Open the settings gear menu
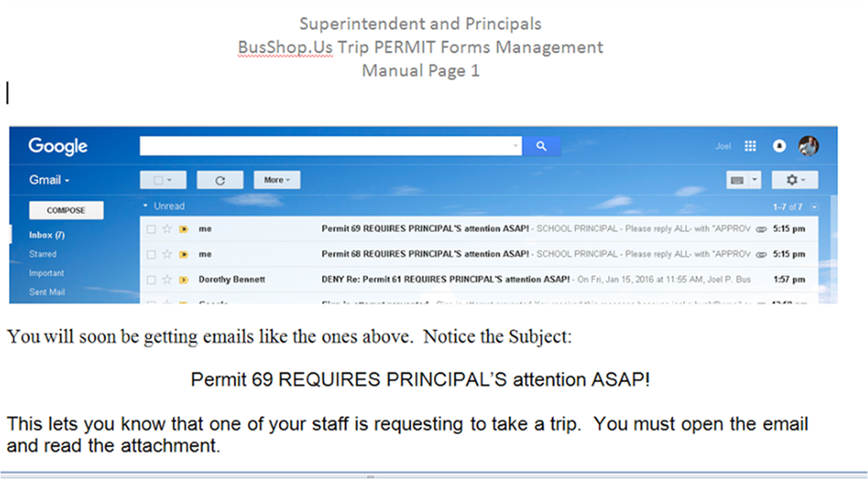The height and width of the screenshot is (479, 868). [795, 180]
